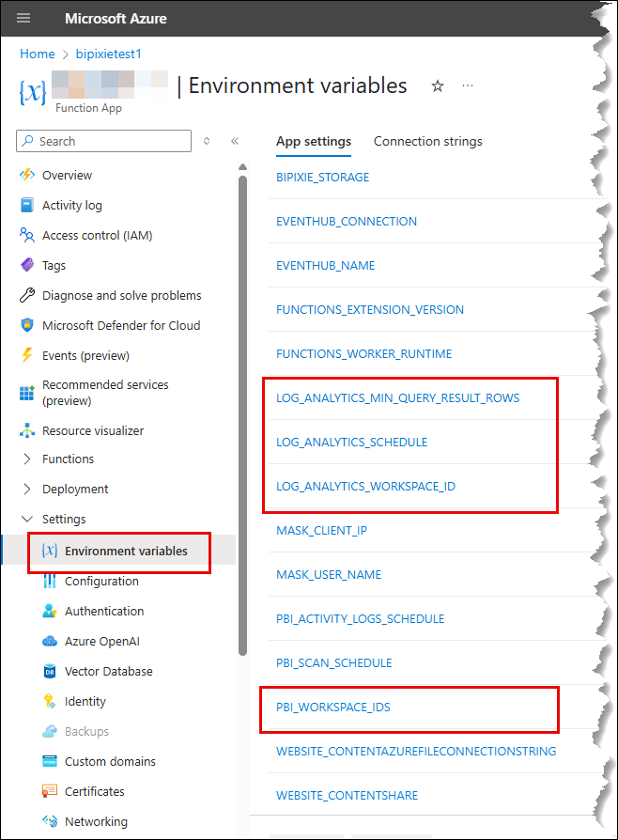Screen dimensions: 618x840
Task: Expand the Functions section
Action: pyautogui.click(x=26, y=459)
